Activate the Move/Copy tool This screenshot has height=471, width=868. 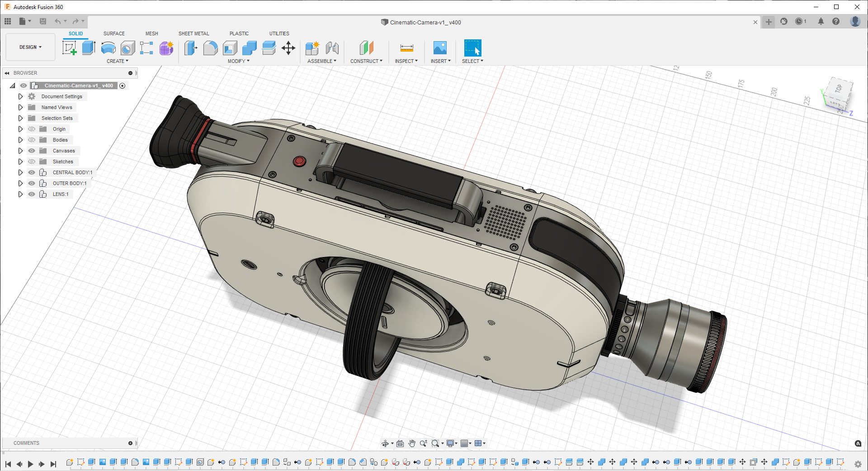pos(288,48)
